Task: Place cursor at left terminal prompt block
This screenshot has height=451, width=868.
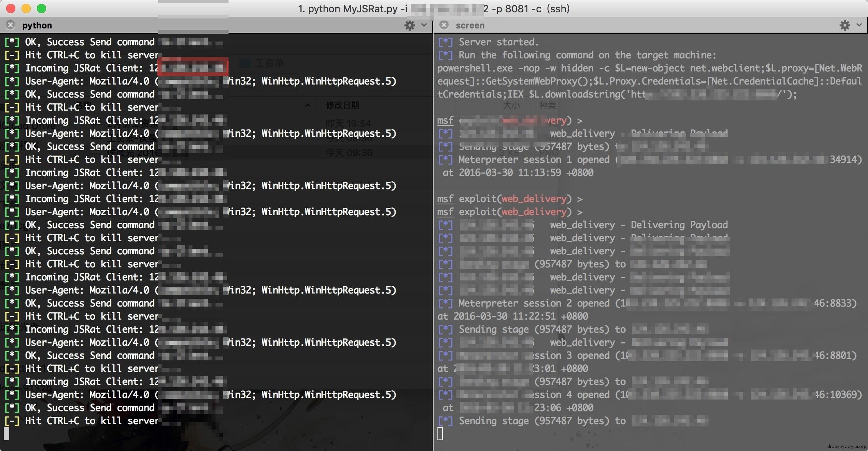Action: click(7, 434)
